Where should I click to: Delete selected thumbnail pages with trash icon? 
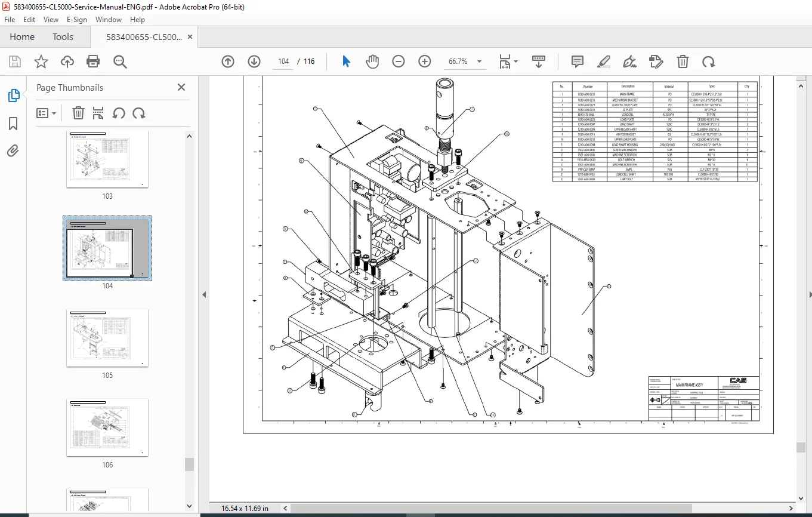78,113
